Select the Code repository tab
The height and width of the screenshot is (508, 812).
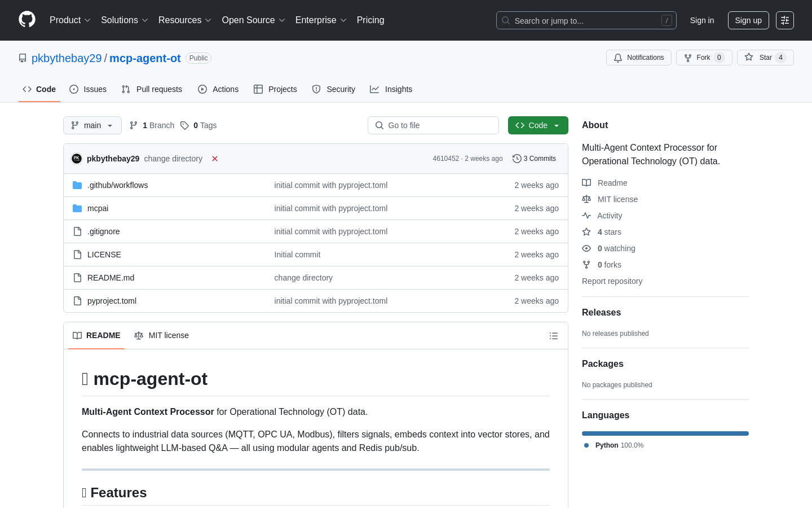39,89
